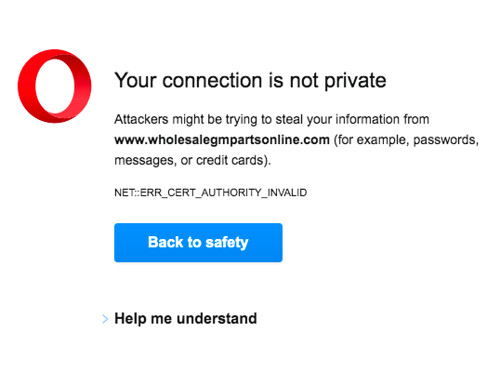The height and width of the screenshot is (372, 500).
Task: Click the word passwords in the warning
Action: [x=446, y=140]
